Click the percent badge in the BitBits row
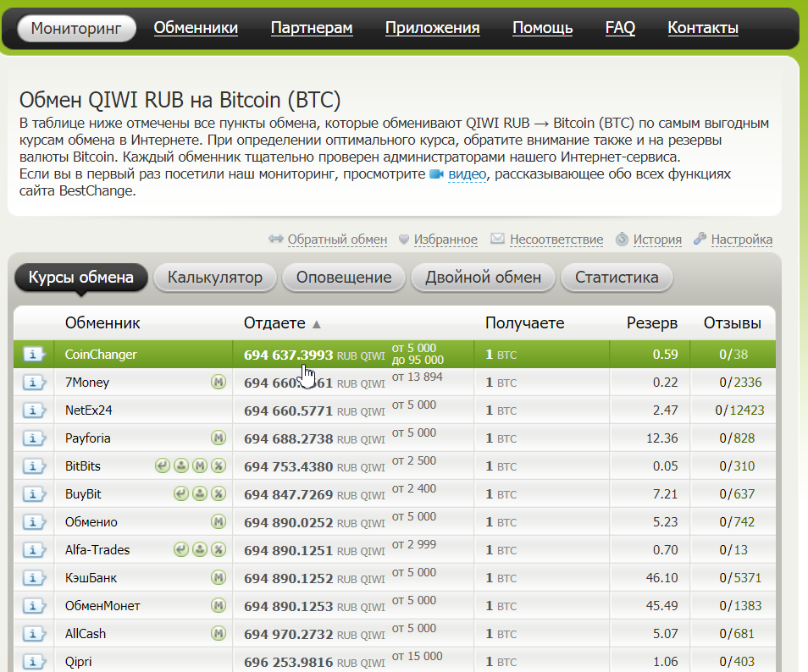Image resolution: width=808 pixels, height=672 pixels. tap(219, 466)
